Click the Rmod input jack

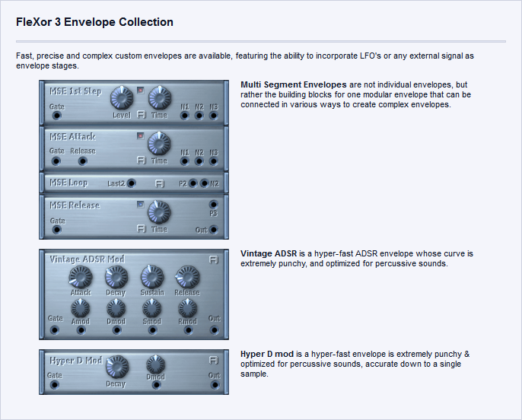tap(189, 330)
